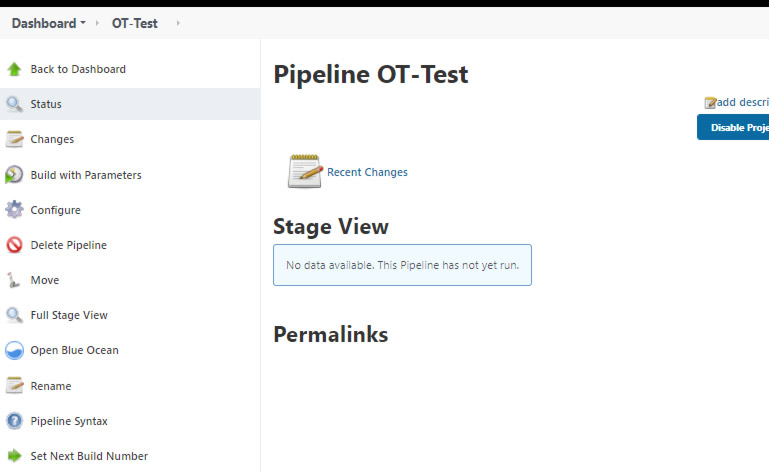Choose Delete Pipeline in sidebar
The image size is (769, 472).
click(69, 245)
